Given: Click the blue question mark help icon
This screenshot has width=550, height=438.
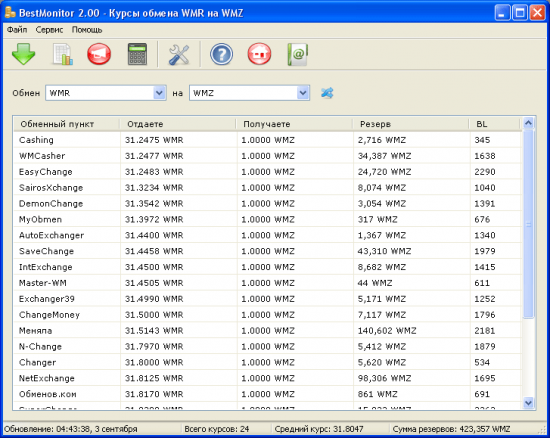Looking at the screenshot, I should click(x=221, y=54).
